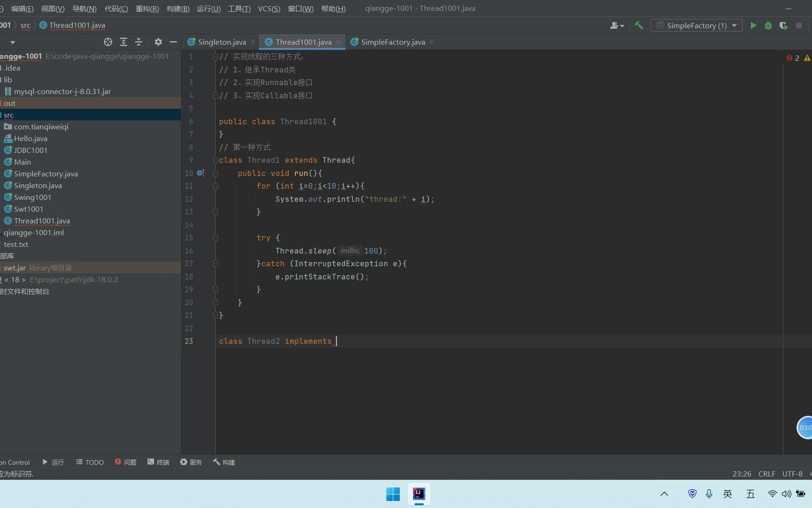Open the 编辑(E) menu
812x508 pixels.
pyautogui.click(x=22, y=8)
